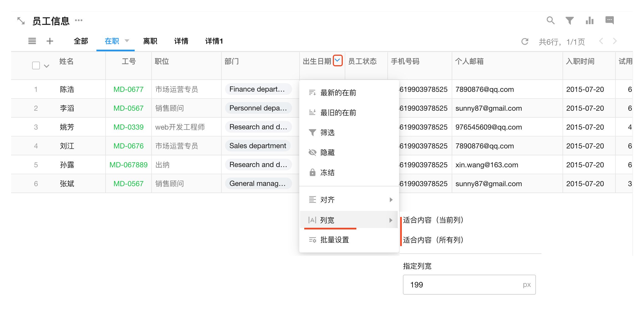Open the filter funnel icon in header
644x311 pixels.
click(569, 21)
